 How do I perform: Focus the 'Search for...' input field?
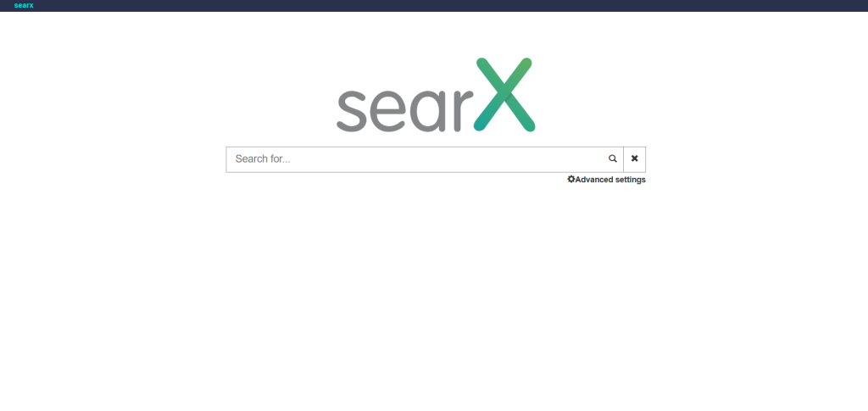pyautogui.click(x=414, y=159)
